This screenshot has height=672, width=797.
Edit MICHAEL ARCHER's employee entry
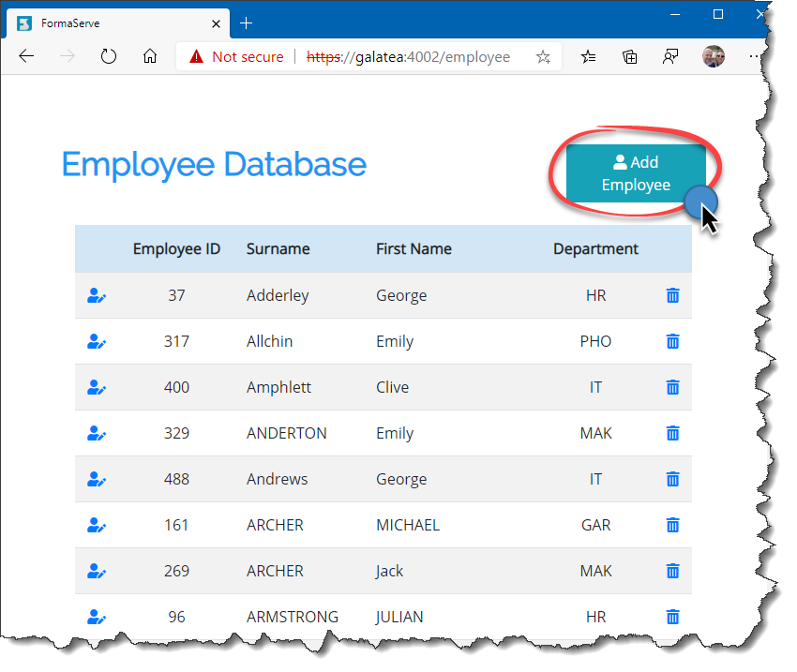point(96,525)
